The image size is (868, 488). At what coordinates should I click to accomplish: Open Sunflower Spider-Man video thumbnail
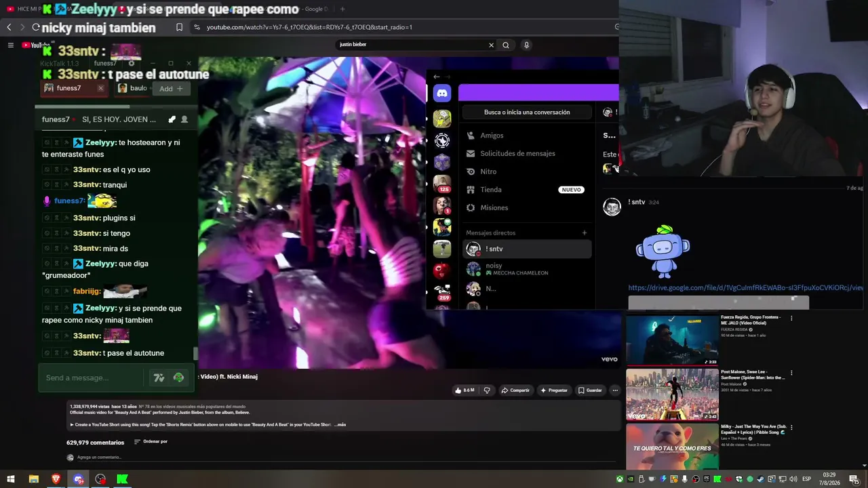tap(672, 394)
